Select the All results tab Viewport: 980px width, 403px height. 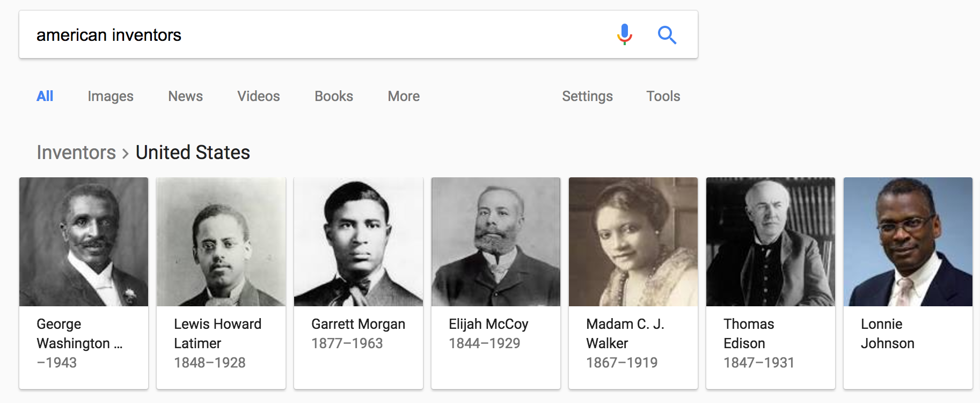click(x=45, y=96)
